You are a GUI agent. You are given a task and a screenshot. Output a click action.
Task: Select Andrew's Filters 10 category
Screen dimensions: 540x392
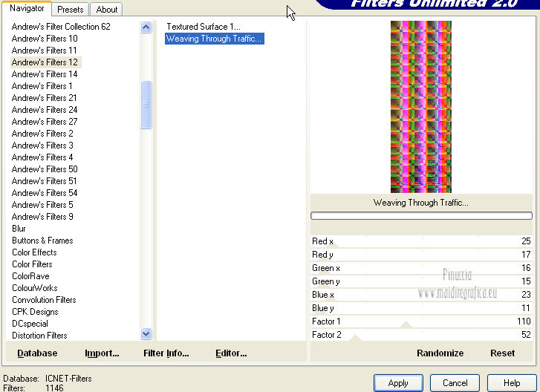45,39
